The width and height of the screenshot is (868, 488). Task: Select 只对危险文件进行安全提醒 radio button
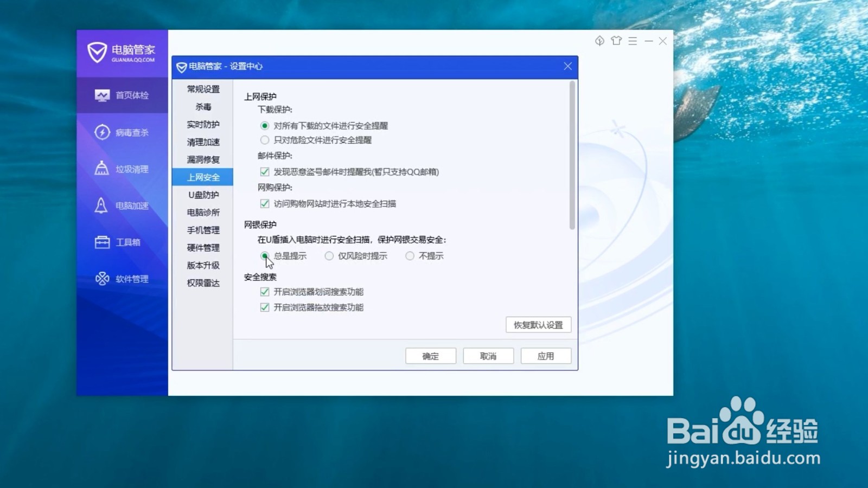coord(265,140)
